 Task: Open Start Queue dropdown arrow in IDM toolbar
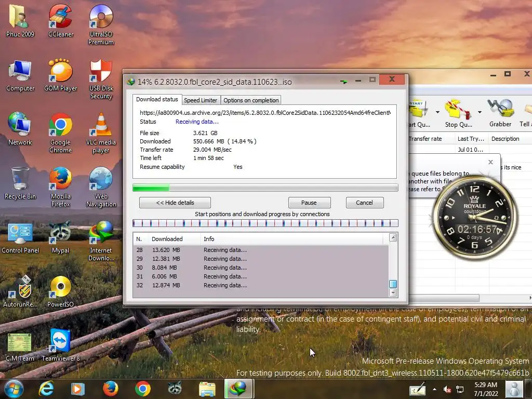click(x=437, y=112)
